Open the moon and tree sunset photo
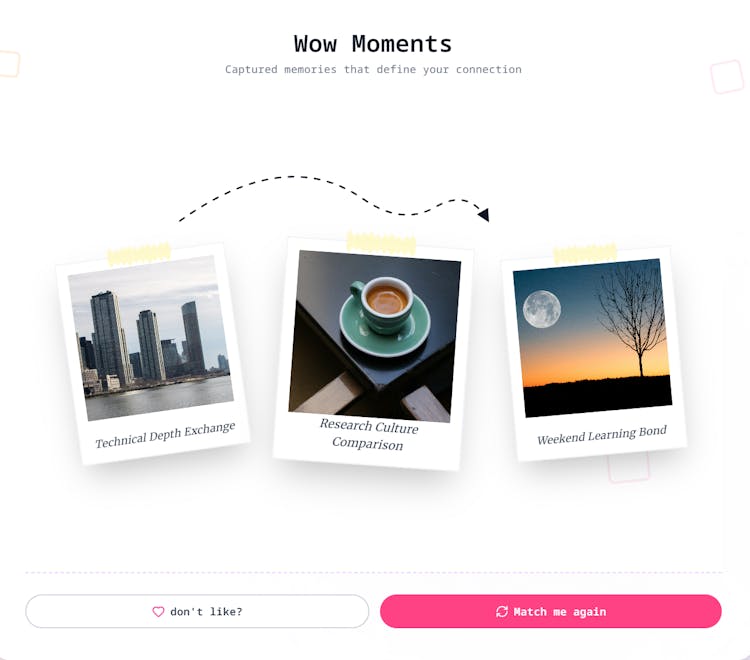Viewport: 750px width, 660px height. point(592,338)
